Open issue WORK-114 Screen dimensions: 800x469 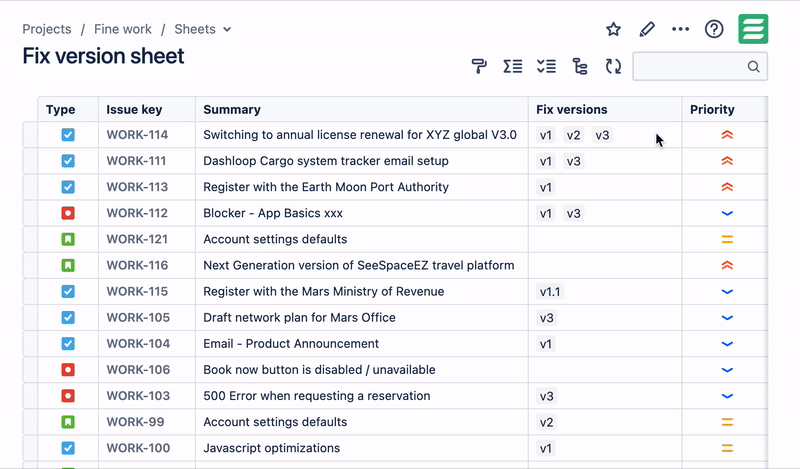pos(137,135)
